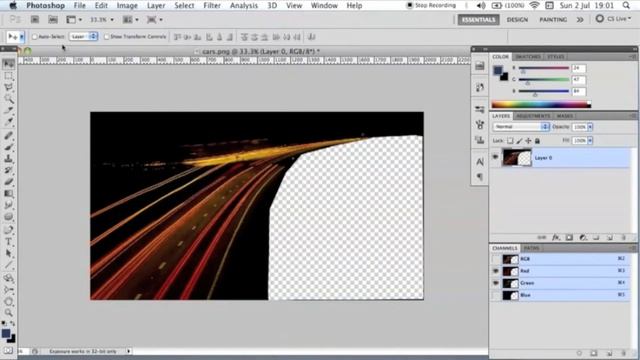
Task: Click lock transparent pixels icon
Action: point(510,141)
